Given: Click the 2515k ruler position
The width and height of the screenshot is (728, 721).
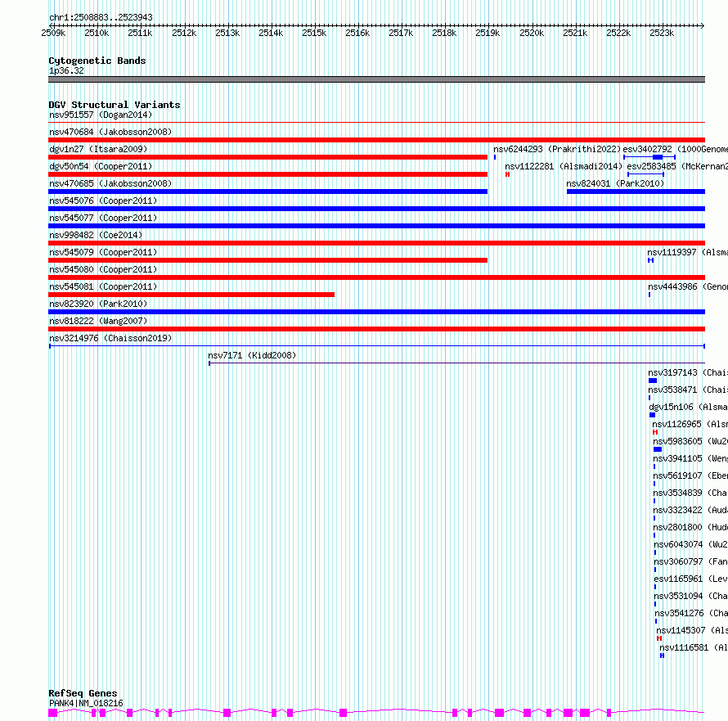Looking at the screenshot, I should 314,33.
